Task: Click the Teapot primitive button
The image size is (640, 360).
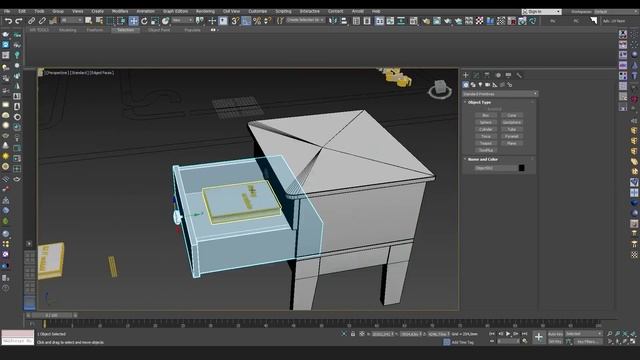Action: [x=486, y=143]
